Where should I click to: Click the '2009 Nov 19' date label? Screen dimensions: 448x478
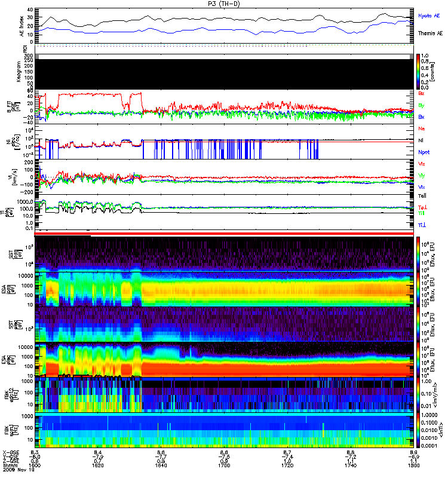pyautogui.click(x=18, y=470)
